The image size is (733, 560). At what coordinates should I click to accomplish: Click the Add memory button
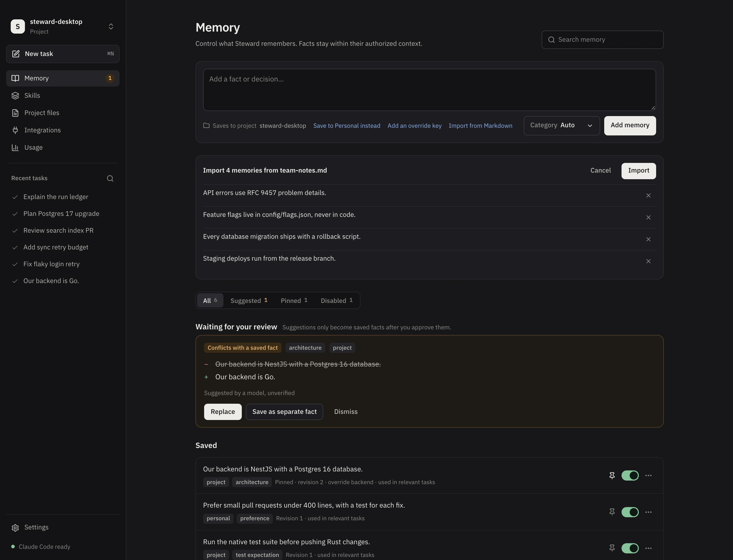pos(630,126)
